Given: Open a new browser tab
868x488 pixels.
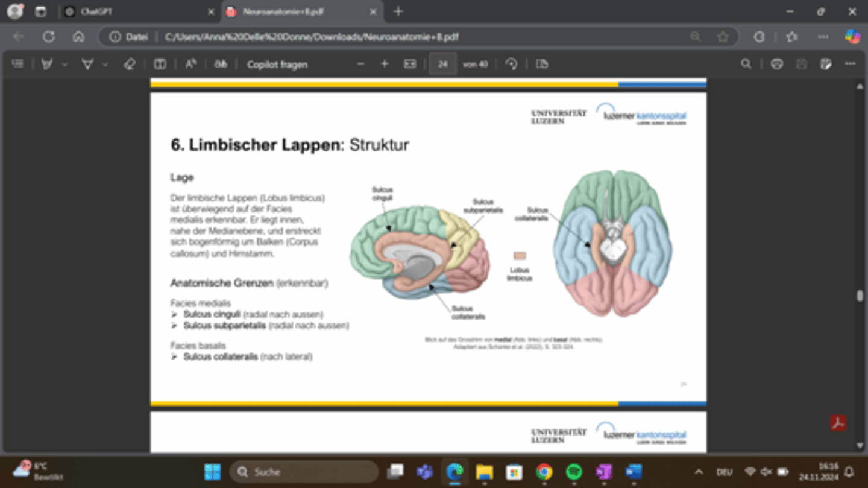Looking at the screenshot, I should click(398, 11).
